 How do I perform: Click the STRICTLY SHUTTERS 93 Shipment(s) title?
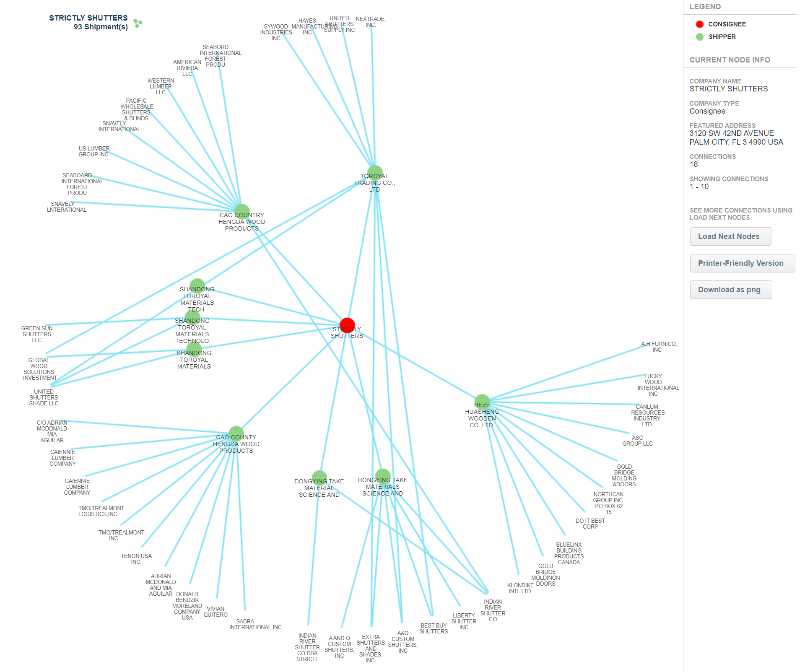[88, 22]
